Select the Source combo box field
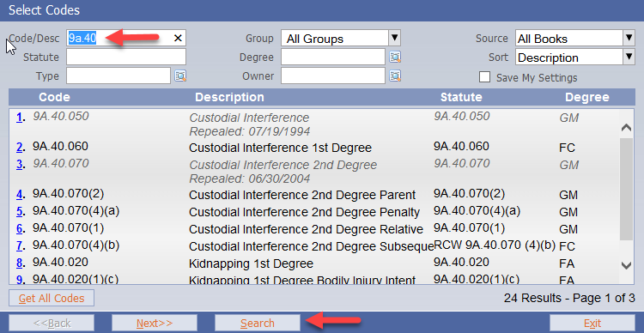The height and width of the screenshot is (333, 644). click(575, 38)
